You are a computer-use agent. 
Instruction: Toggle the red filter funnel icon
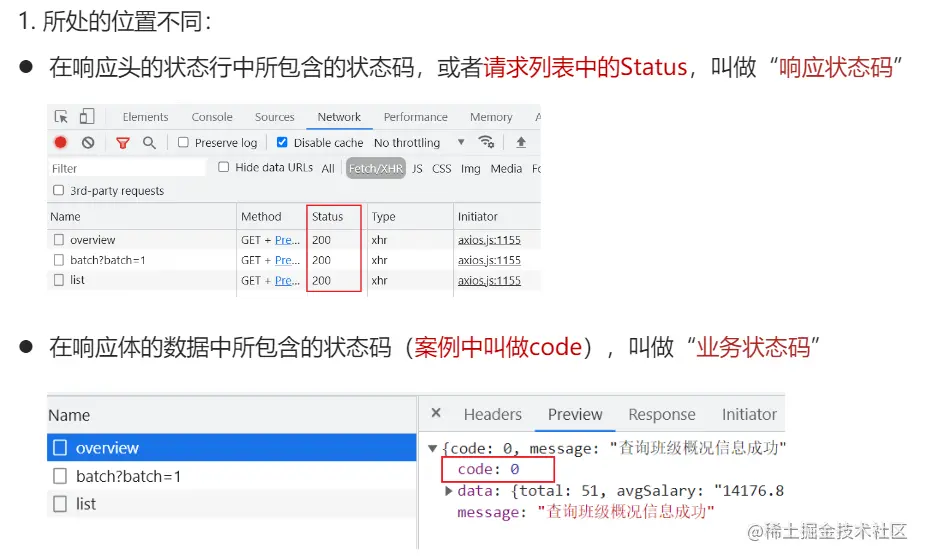pos(123,143)
